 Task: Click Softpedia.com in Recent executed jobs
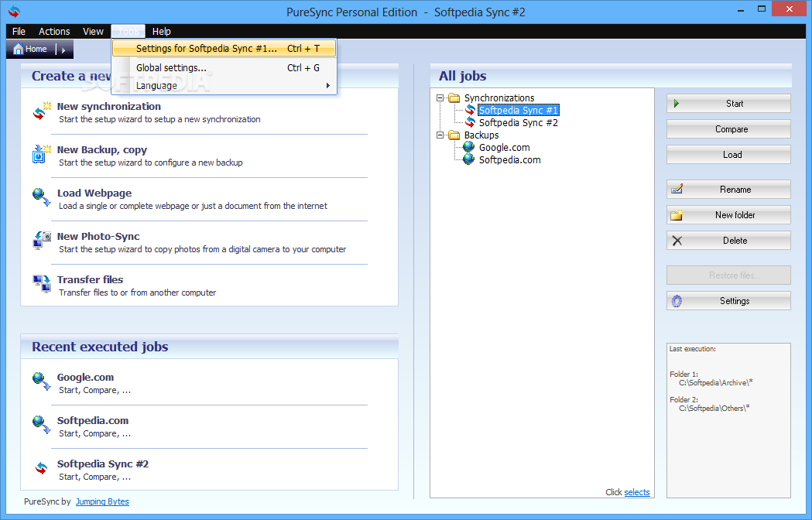93,420
